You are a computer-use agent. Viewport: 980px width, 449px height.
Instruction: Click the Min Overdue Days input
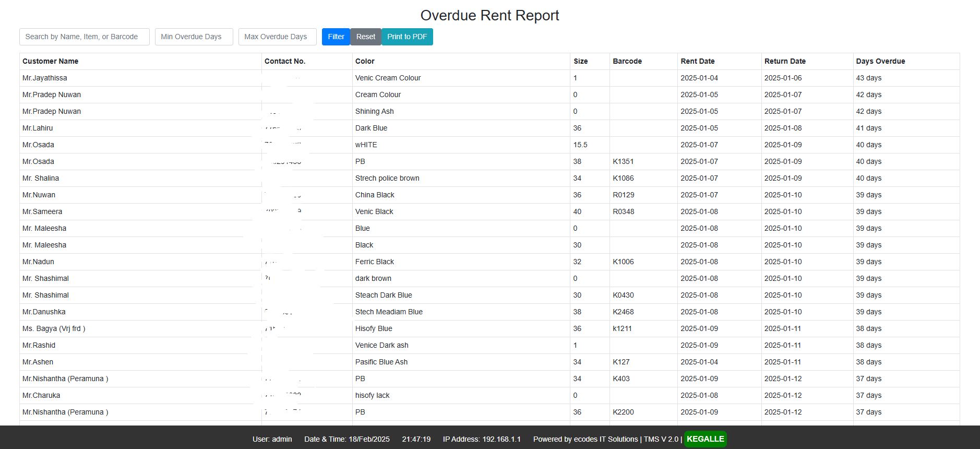(194, 37)
